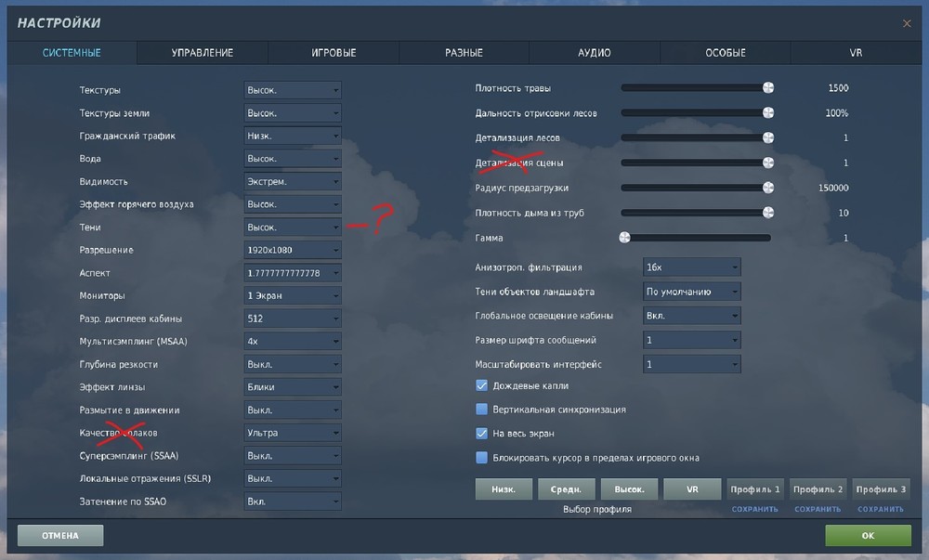Click the Плотность дыма из труб slider
929x560 pixels.
tap(697, 213)
